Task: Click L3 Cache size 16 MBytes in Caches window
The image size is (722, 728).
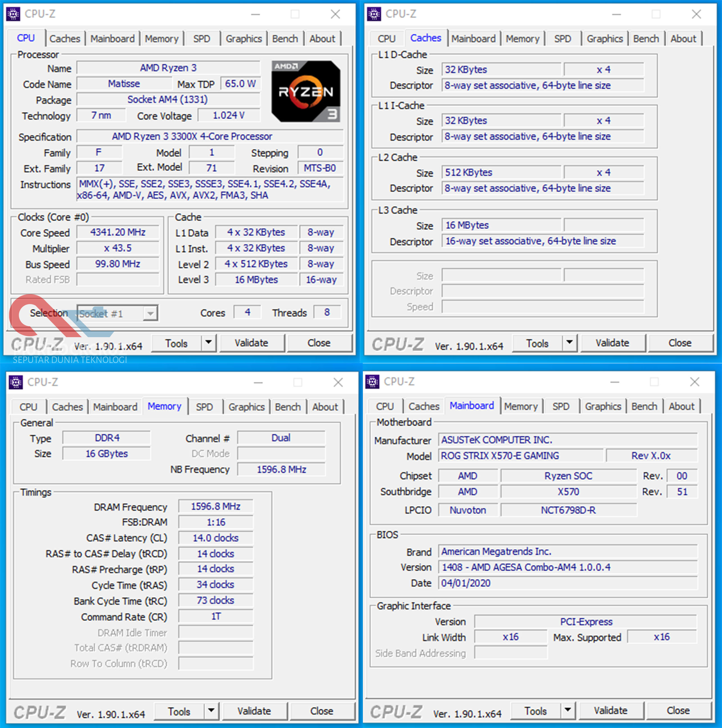Action: (501, 225)
